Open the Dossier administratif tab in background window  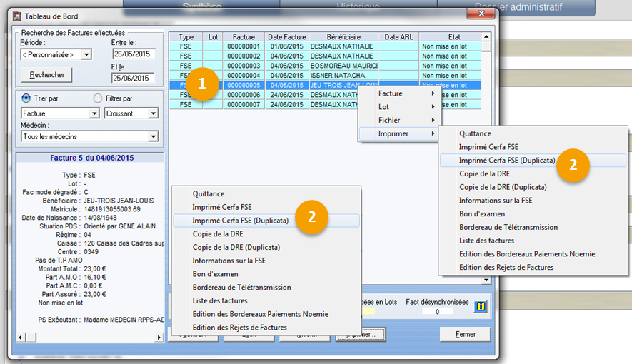(x=517, y=7)
